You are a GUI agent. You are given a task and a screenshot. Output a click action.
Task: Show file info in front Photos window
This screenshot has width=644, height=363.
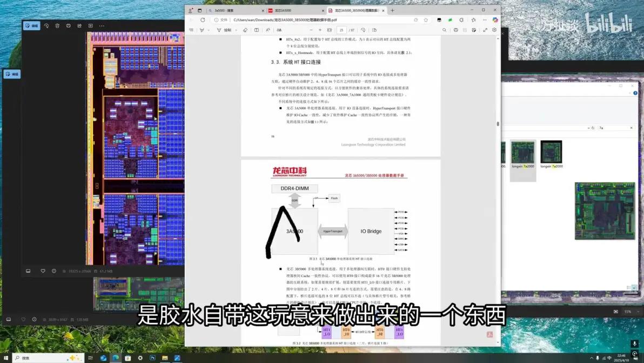(54, 271)
